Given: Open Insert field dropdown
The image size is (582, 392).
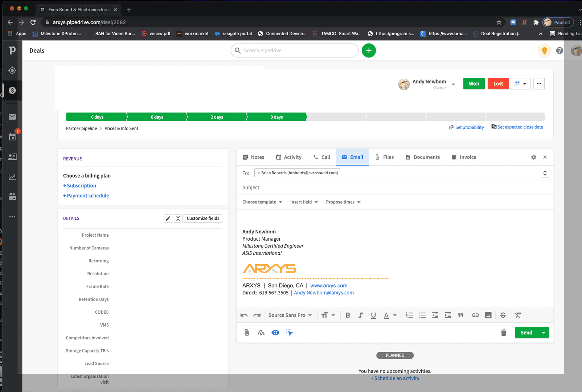Looking at the screenshot, I should pos(304,202).
